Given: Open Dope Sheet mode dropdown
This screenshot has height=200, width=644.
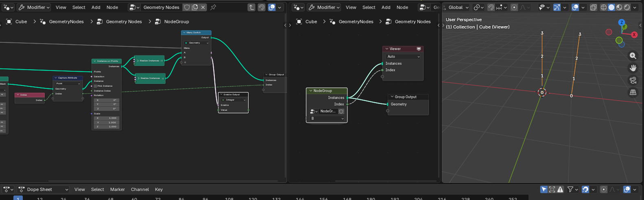Looking at the screenshot, I should tap(43, 189).
